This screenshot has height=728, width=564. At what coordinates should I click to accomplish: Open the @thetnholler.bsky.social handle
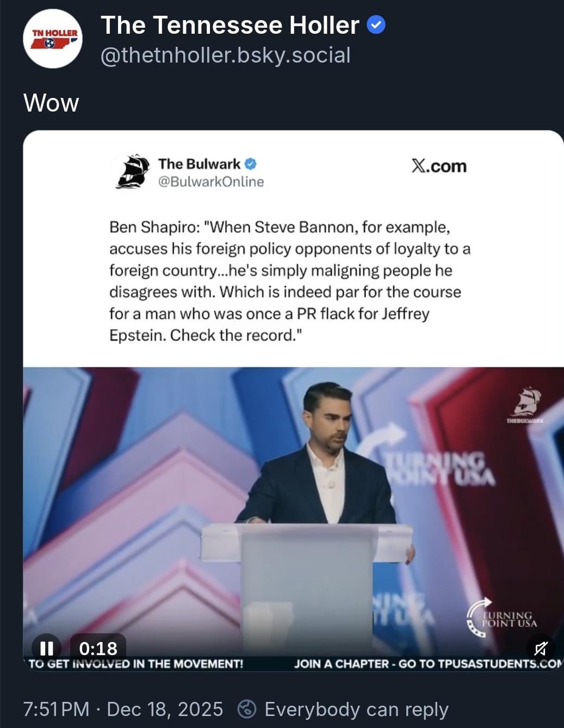click(x=225, y=55)
